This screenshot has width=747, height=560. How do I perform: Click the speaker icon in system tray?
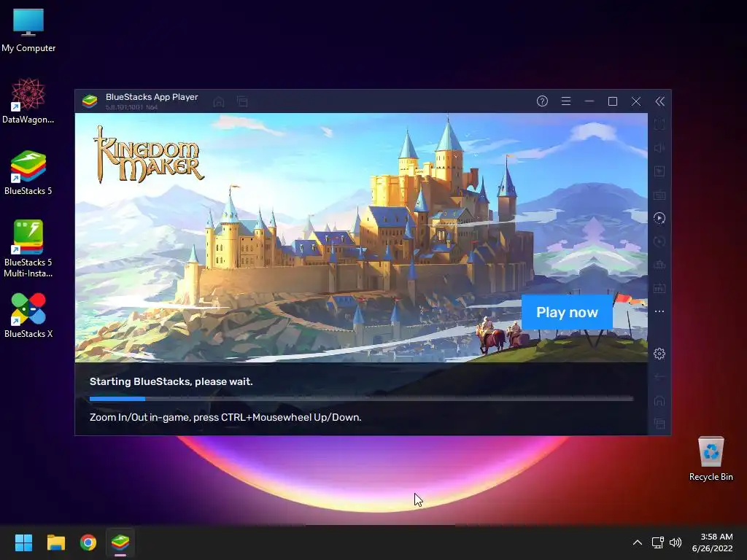(x=676, y=542)
